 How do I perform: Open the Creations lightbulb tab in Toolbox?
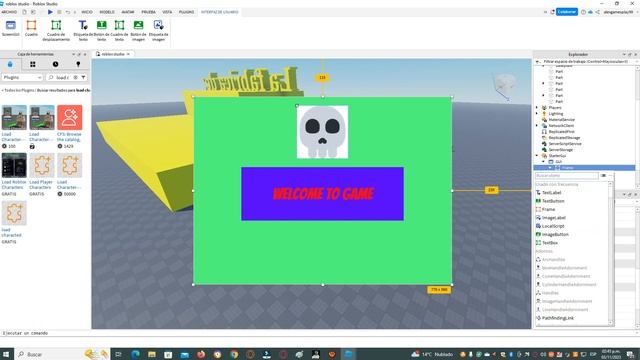pyautogui.click(x=78, y=64)
